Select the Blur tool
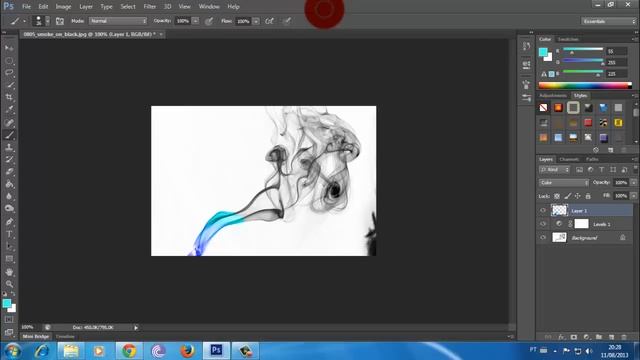640x360 pixels. [9, 196]
